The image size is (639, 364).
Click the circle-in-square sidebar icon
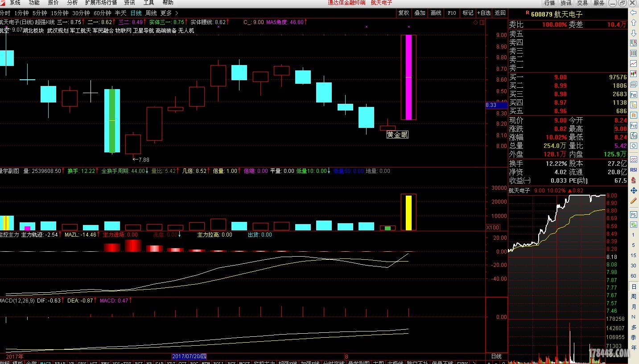(634, 146)
